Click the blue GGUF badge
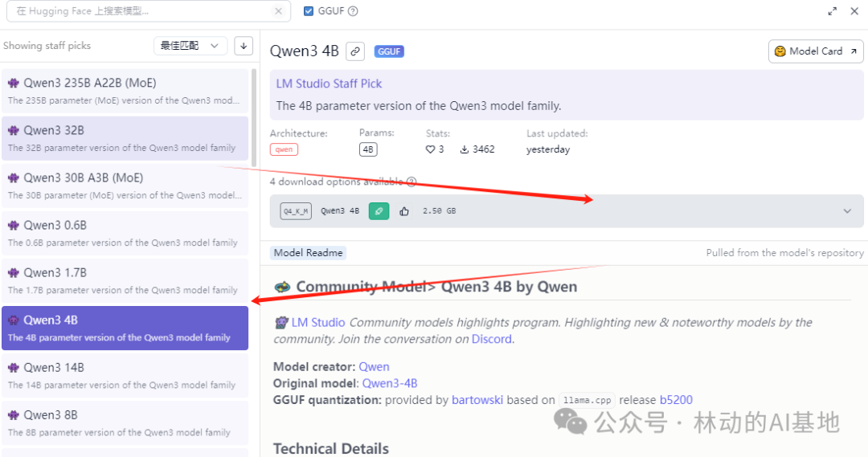868x457 pixels. pyautogui.click(x=389, y=51)
